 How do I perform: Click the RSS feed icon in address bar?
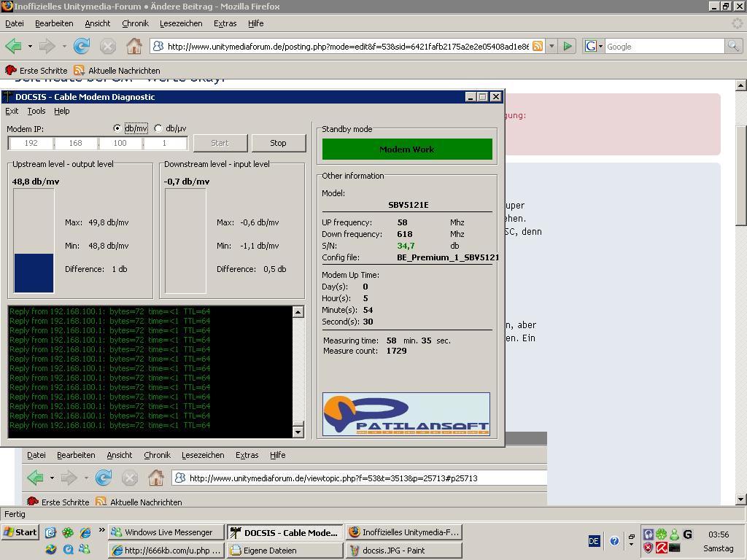[538, 46]
